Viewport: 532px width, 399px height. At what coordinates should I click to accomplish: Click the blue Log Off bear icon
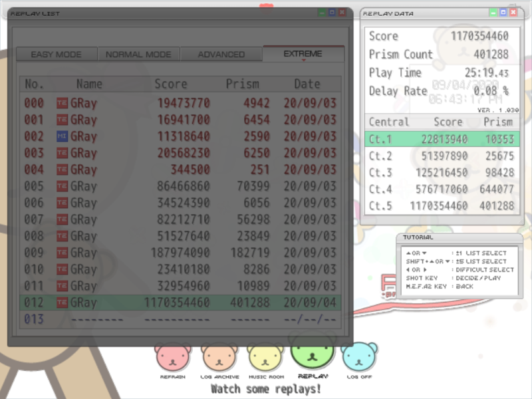pos(359,357)
